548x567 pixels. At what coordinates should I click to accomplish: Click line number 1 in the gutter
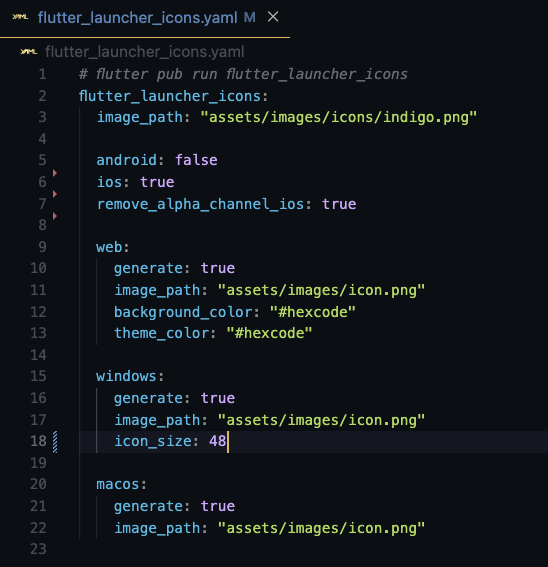pos(42,74)
